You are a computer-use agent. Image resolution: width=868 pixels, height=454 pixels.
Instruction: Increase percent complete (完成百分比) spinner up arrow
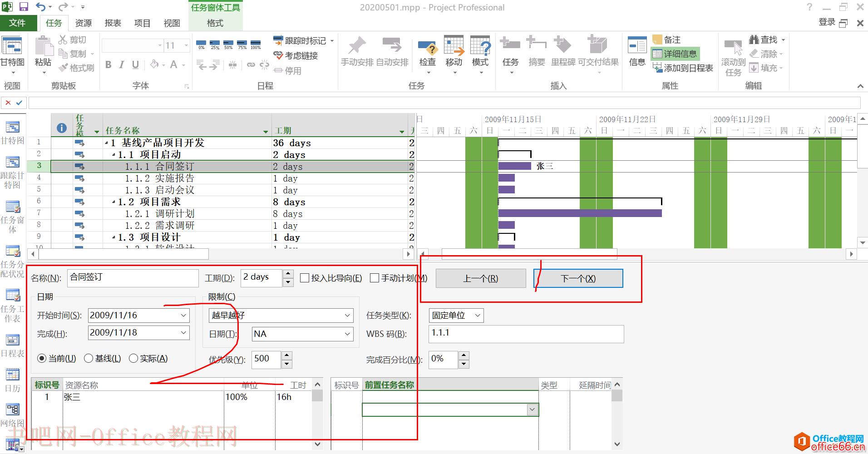pos(464,355)
